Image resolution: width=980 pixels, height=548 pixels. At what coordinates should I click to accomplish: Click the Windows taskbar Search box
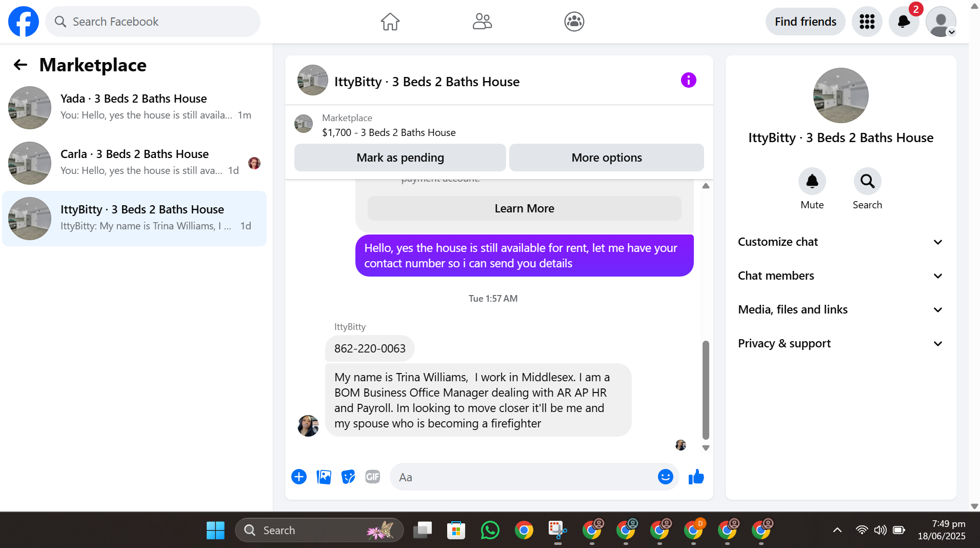coord(319,530)
